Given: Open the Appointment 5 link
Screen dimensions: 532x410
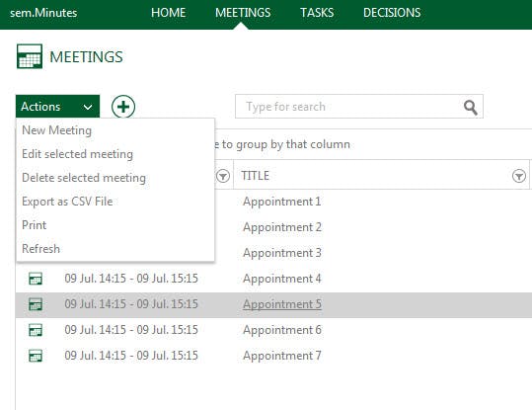Looking at the screenshot, I should click(x=282, y=304).
